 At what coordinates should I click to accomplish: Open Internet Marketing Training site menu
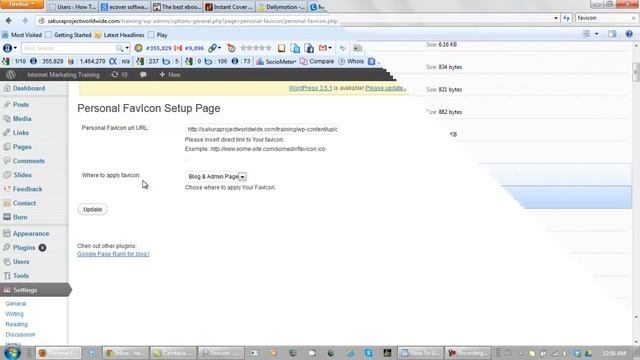point(63,75)
